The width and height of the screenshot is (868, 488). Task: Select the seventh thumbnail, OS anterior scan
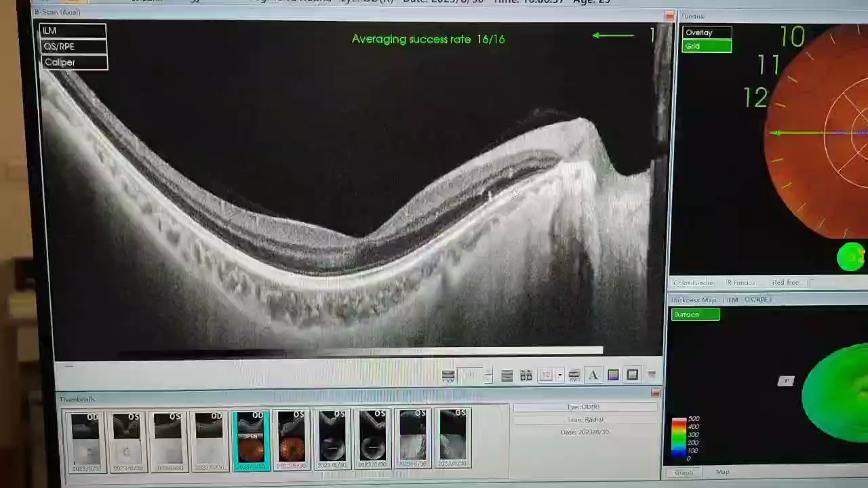point(332,439)
